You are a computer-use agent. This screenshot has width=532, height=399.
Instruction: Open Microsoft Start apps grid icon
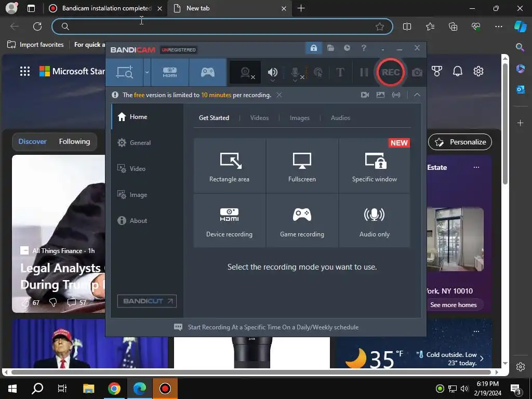(x=25, y=71)
